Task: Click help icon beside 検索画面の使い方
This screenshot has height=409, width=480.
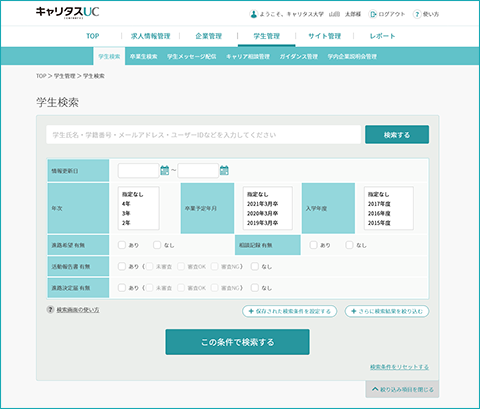Action: pyautogui.click(x=50, y=310)
